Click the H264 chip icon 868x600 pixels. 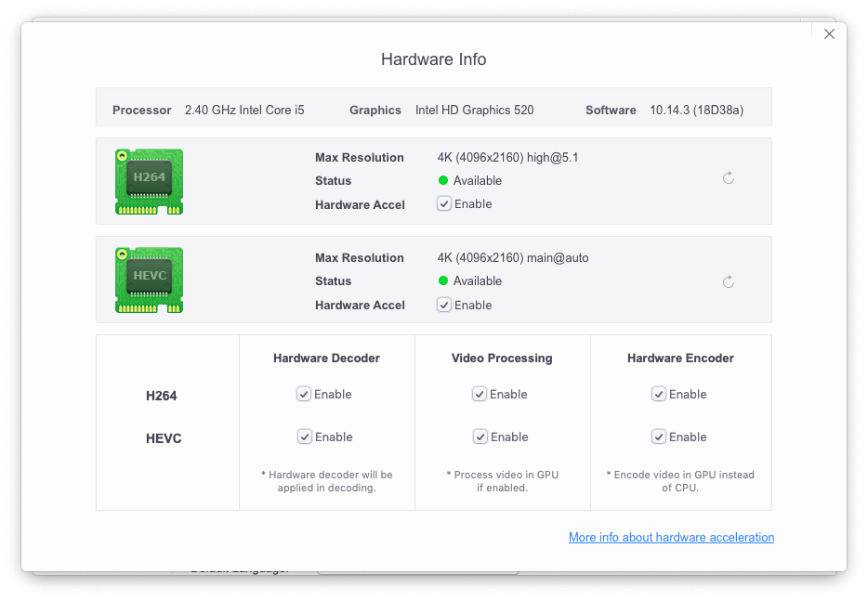[149, 181]
